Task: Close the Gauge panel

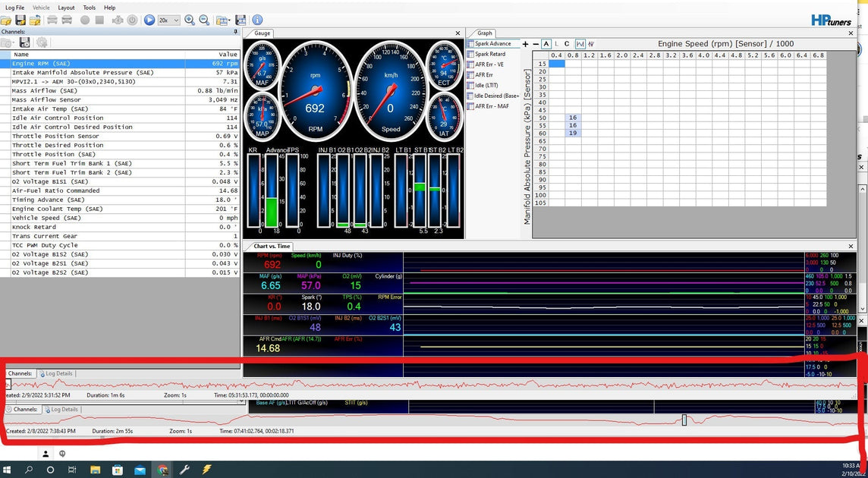Action: pyautogui.click(x=458, y=33)
